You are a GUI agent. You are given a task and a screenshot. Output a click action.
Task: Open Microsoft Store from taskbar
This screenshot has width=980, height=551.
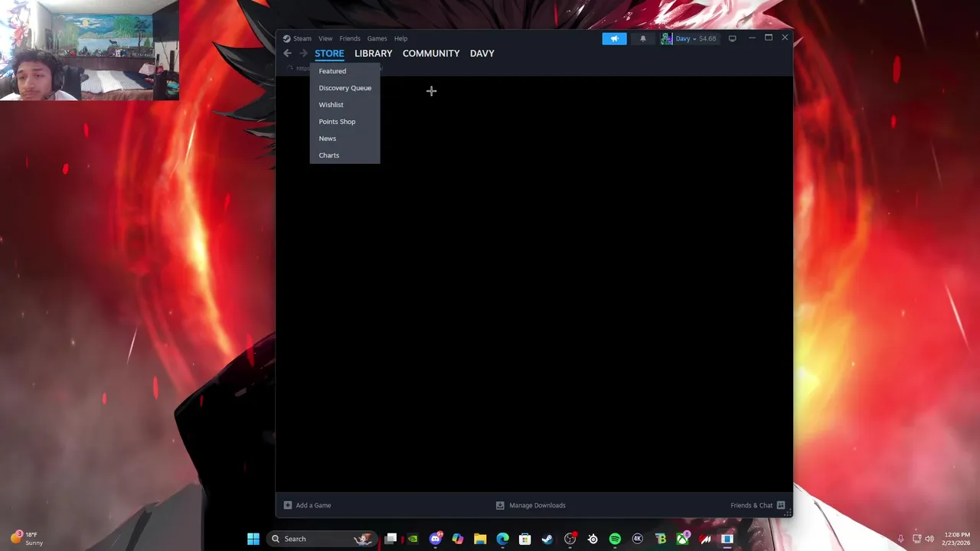pos(525,539)
